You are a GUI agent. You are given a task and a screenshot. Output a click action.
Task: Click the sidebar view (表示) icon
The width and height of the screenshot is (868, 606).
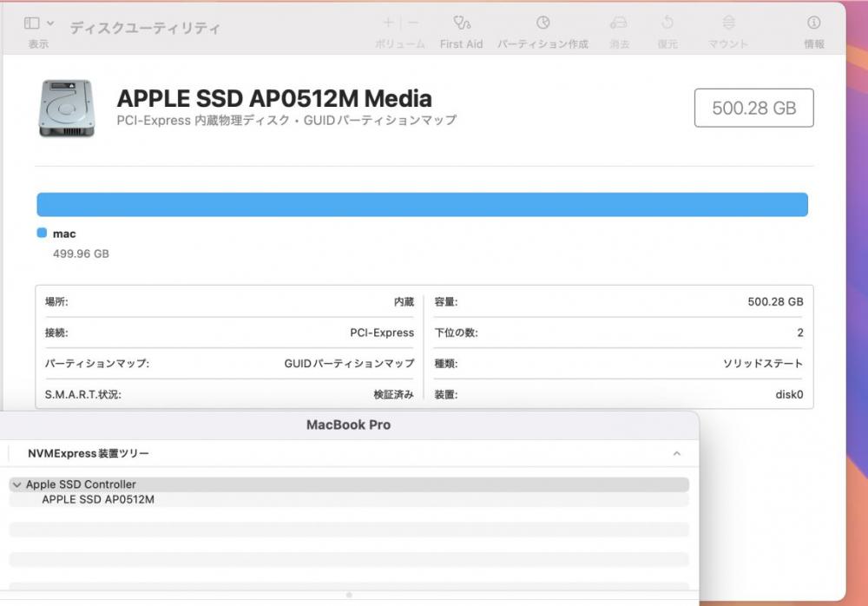click(31, 23)
